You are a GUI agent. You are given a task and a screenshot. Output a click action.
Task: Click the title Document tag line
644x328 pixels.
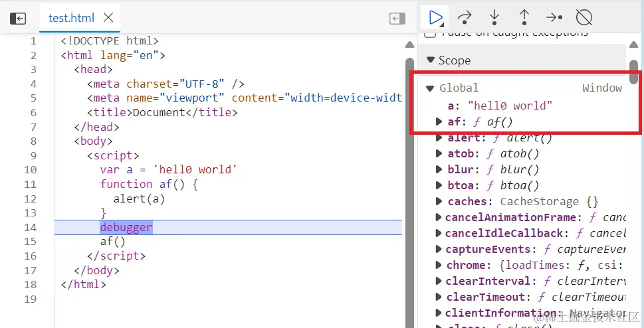pyautogui.click(x=162, y=112)
